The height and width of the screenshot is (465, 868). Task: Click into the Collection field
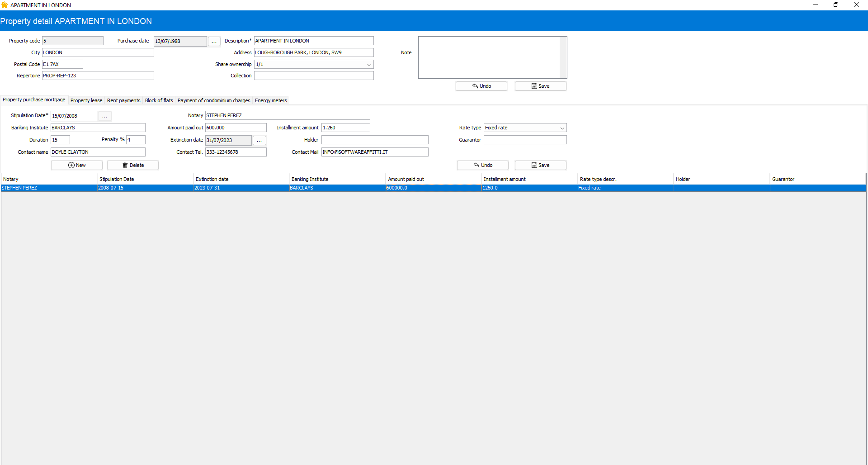(314, 76)
